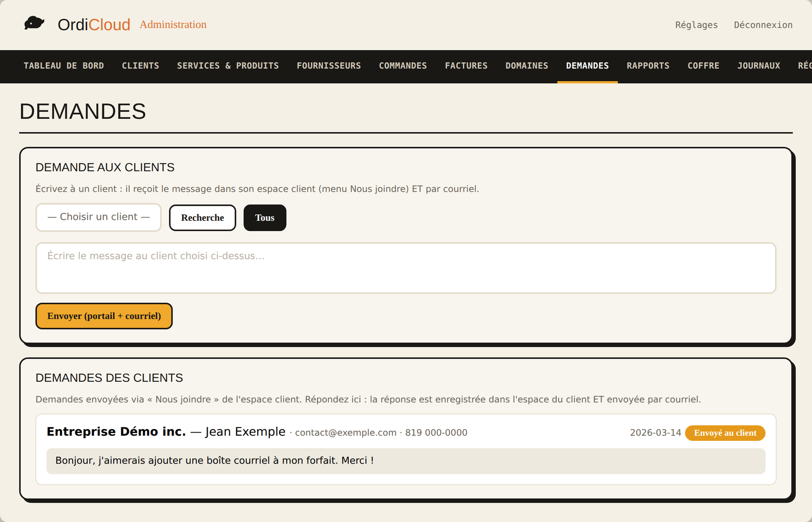Screen dimensions: 812x522
Task: Switch to Fournisseurs tab
Action: (x=329, y=66)
